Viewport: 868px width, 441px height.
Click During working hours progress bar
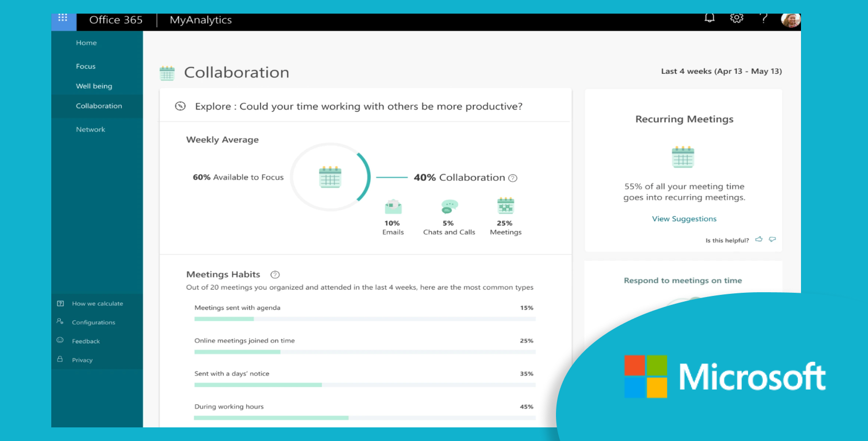pyautogui.click(x=365, y=418)
